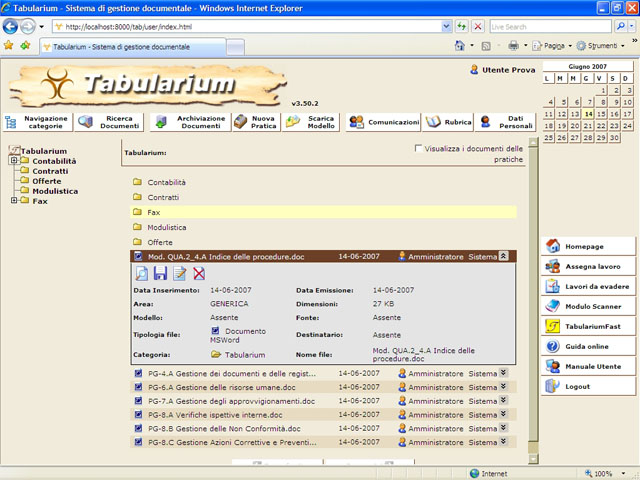Screen dimensions: 640x480
Task: Open Favorites star icon
Action: click(x=8, y=45)
